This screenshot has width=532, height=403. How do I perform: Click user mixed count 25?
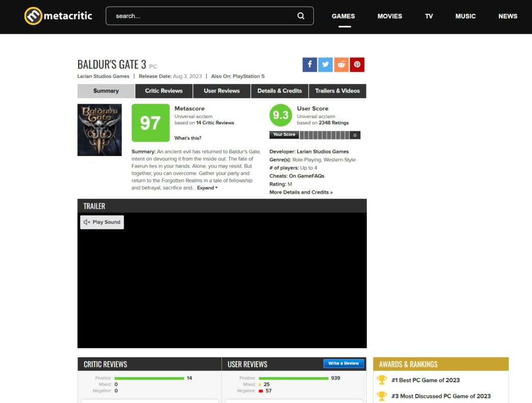267,384
